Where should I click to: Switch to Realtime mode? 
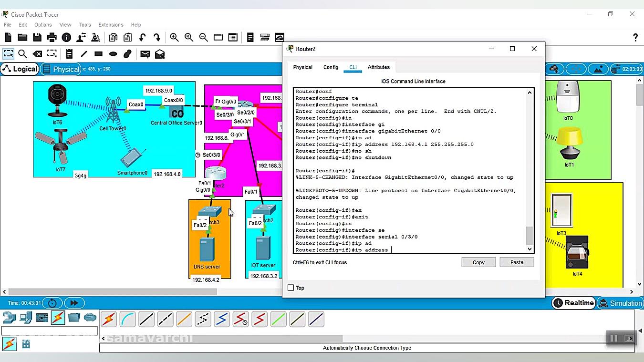[x=573, y=303]
